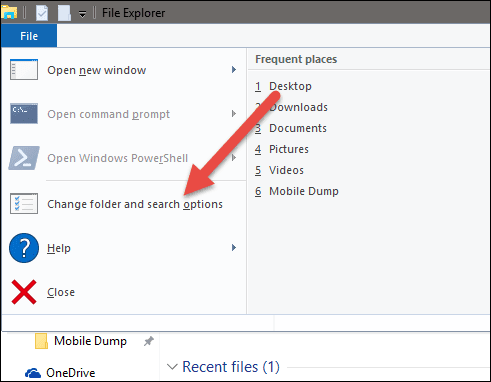Select Open new window

[123, 70]
